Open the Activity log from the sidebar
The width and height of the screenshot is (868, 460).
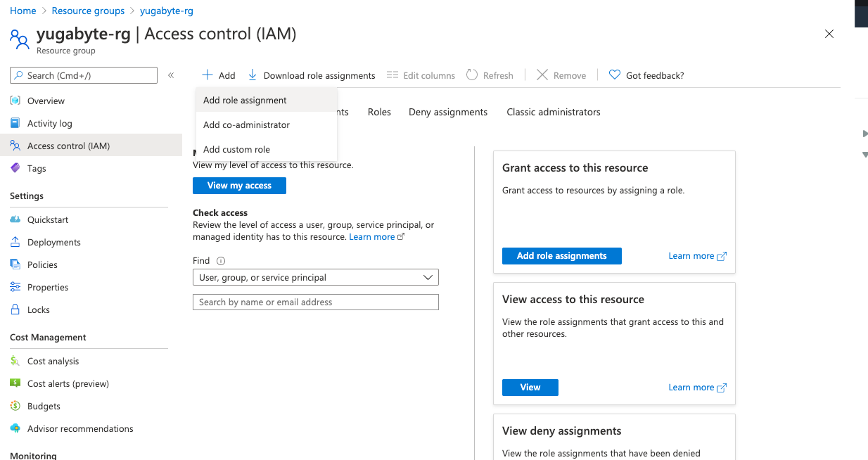point(49,123)
